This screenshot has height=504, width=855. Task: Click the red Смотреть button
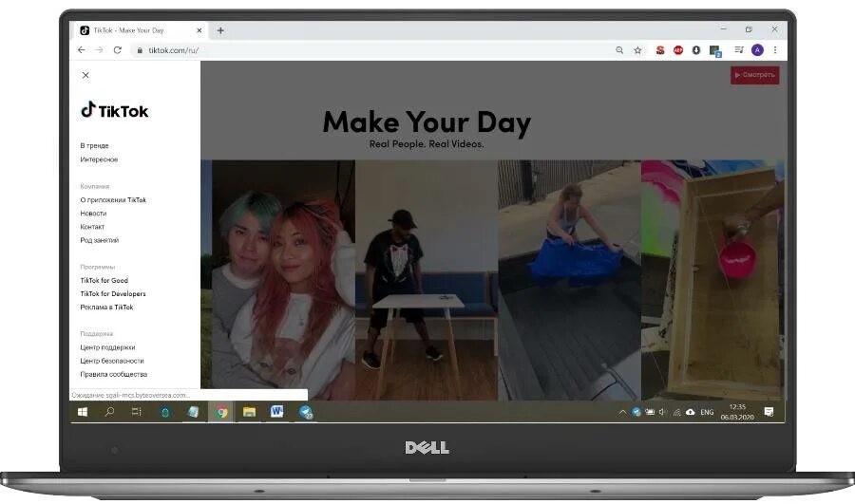[x=754, y=75]
